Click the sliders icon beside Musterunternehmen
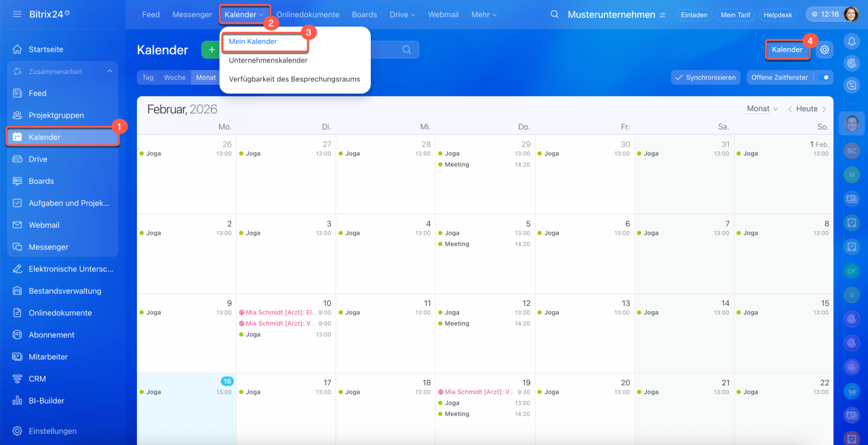This screenshot has height=445, width=868. tap(662, 15)
